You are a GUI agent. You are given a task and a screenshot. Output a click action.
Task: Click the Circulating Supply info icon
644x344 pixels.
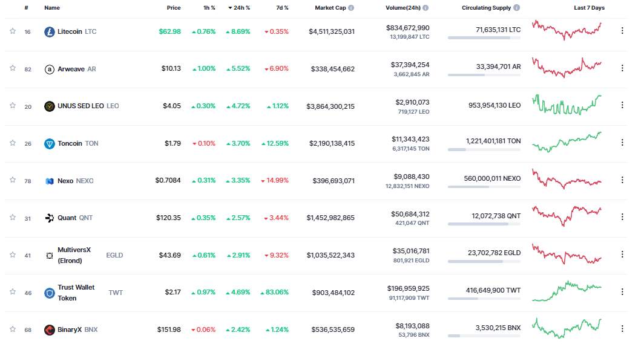[x=517, y=8]
